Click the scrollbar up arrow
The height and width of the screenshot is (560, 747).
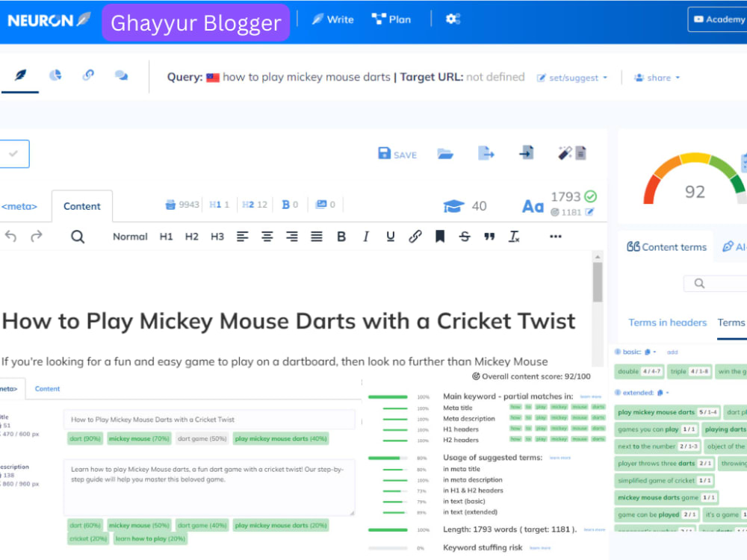598,257
